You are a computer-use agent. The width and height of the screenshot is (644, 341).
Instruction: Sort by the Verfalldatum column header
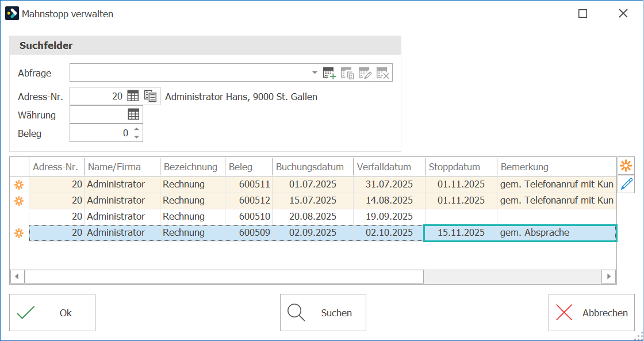point(389,167)
